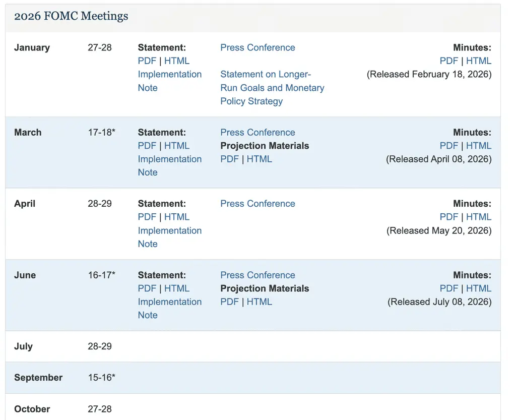Open April minutes HTML
The height and width of the screenshot is (420, 516).
click(479, 217)
